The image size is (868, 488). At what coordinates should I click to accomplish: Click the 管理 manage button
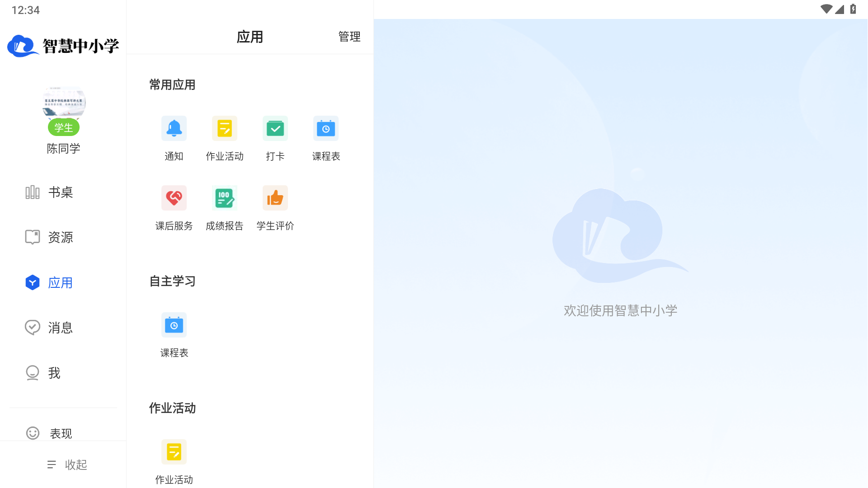[349, 37]
